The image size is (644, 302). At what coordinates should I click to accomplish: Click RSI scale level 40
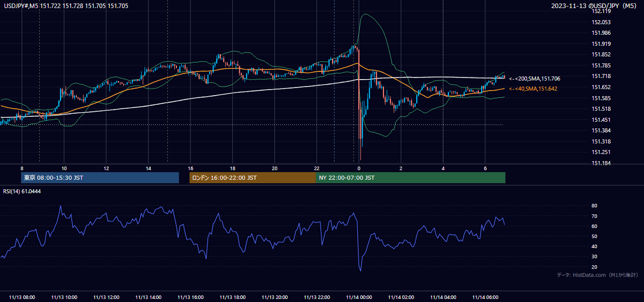(x=594, y=247)
